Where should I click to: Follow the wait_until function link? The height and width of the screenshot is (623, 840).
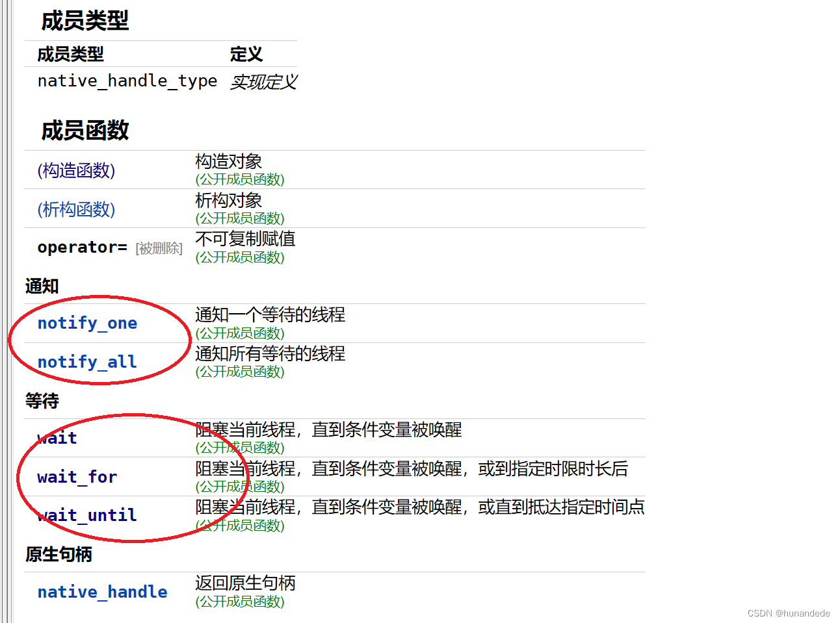[87, 516]
